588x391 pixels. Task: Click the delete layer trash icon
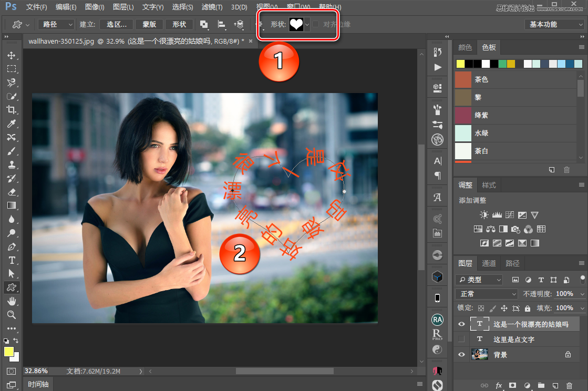click(x=569, y=385)
